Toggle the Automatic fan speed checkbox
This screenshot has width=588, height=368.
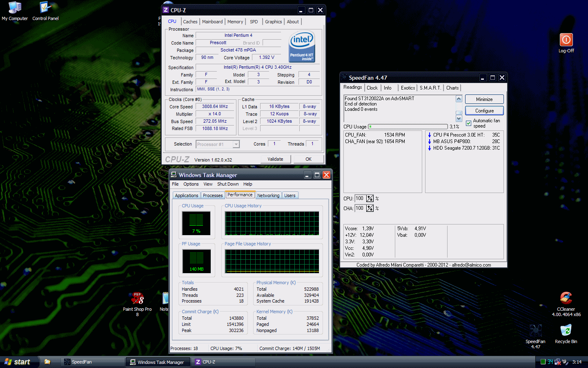tap(468, 123)
